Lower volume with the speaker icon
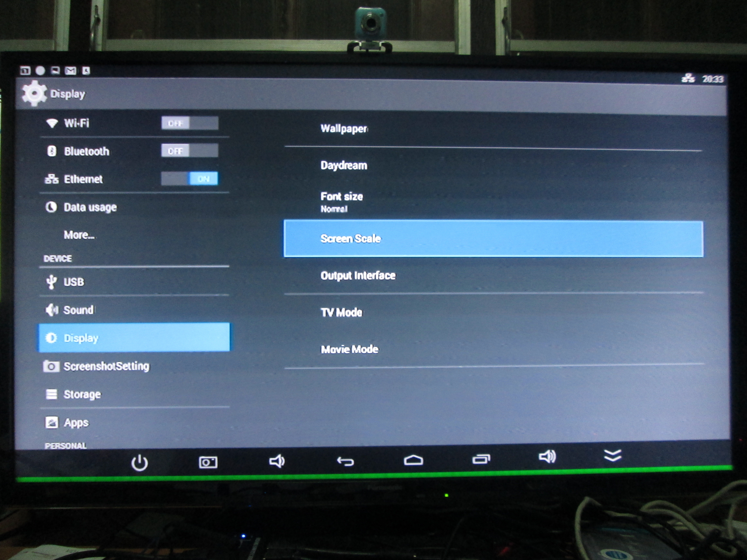Image resolution: width=747 pixels, height=560 pixels. 277,461
